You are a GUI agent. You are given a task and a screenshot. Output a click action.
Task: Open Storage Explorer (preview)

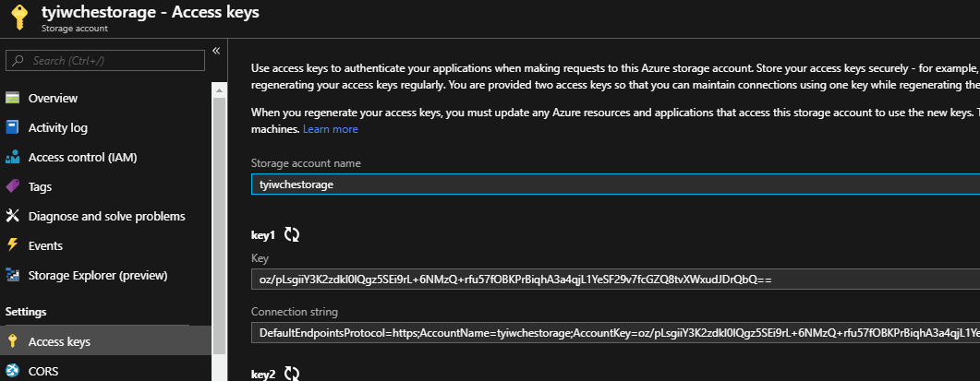click(98, 276)
